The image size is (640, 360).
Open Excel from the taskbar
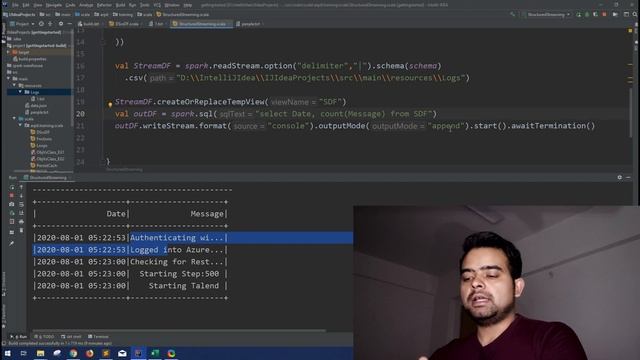click(x=155, y=353)
